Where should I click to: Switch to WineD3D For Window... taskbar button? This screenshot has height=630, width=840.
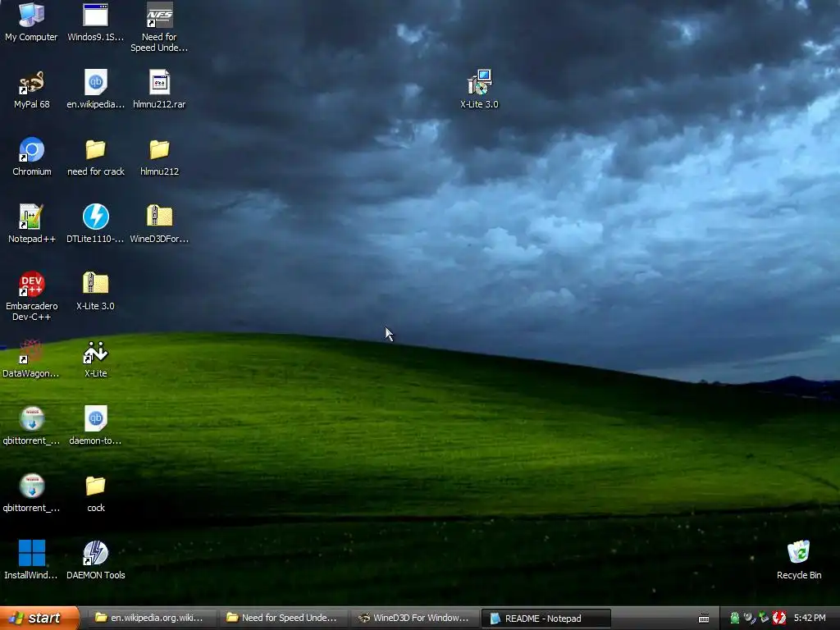tap(414, 618)
